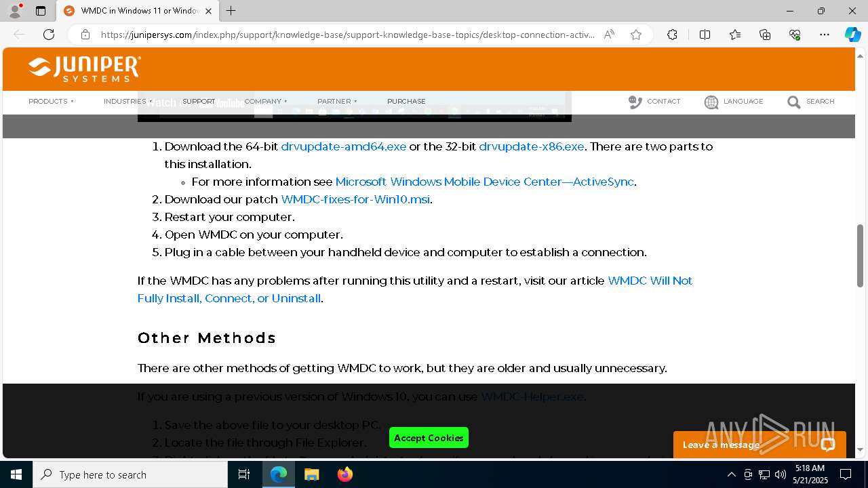Screen dimensions: 868x488
Task: Click the magnifier search icon
Action: (793, 102)
